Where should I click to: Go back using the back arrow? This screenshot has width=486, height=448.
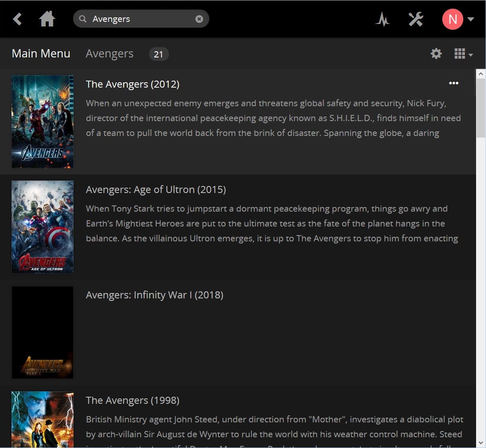pyautogui.click(x=17, y=19)
